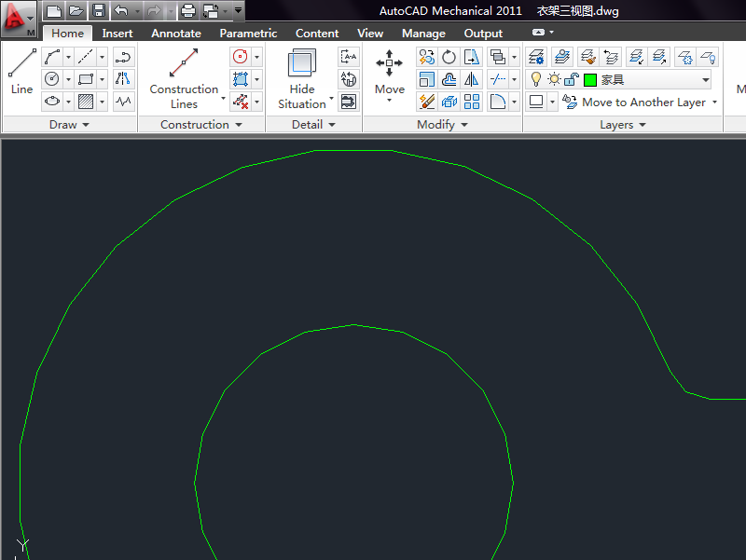The image size is (746, 560).
Task: Select the Move tool
Action: coord(389,73)
